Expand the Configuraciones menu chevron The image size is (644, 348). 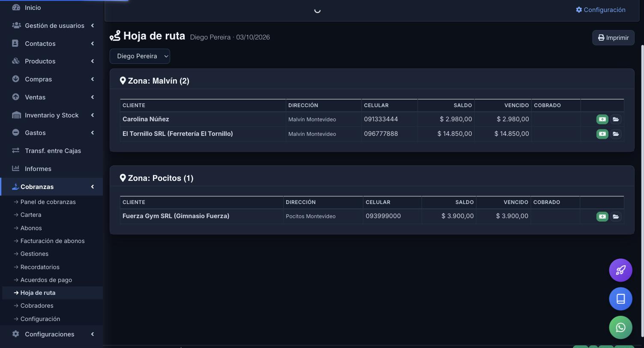pyautogui.click(x=92, y=334)
